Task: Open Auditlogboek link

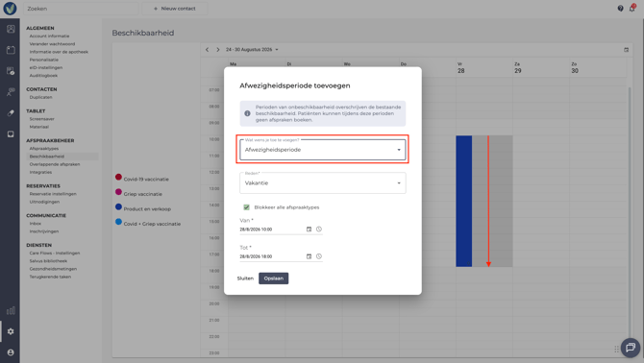Action: [x=43, y=76]
